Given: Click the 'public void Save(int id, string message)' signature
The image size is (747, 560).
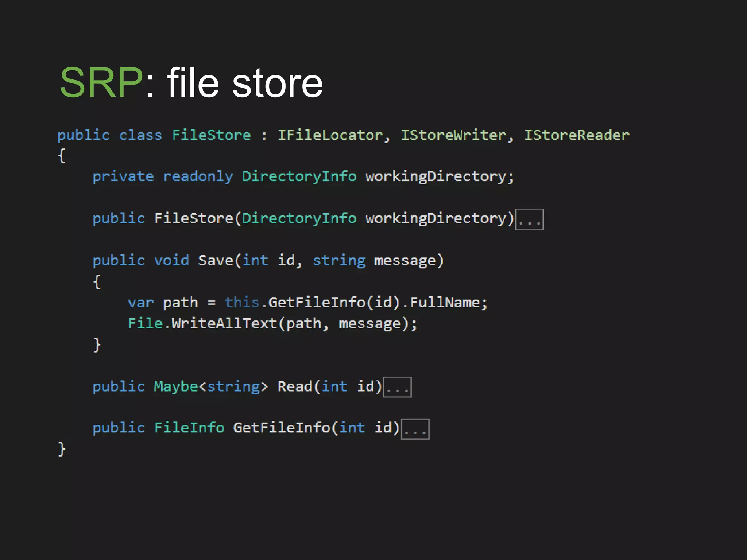Looking at the screenshot, I should point(268,261).
